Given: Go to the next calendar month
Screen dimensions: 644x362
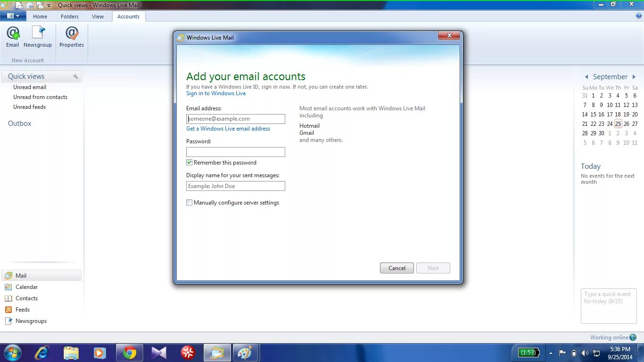Looking at the screenshot, I should pyautogui.click(x=634, y=77).
